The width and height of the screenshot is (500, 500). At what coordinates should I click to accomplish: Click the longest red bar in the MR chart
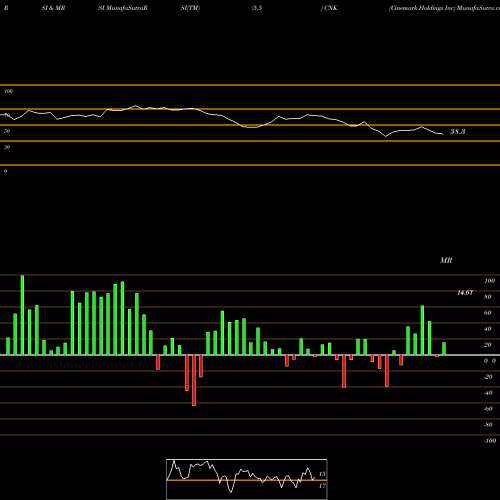194,380
